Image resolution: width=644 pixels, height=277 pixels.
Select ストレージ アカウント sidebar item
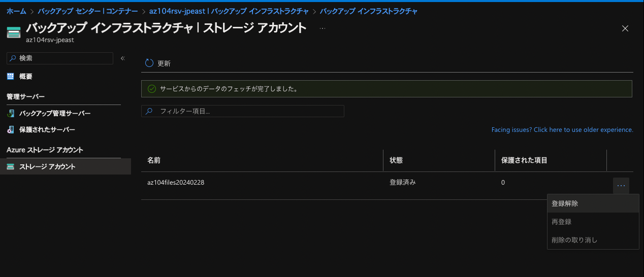(66, 166)
